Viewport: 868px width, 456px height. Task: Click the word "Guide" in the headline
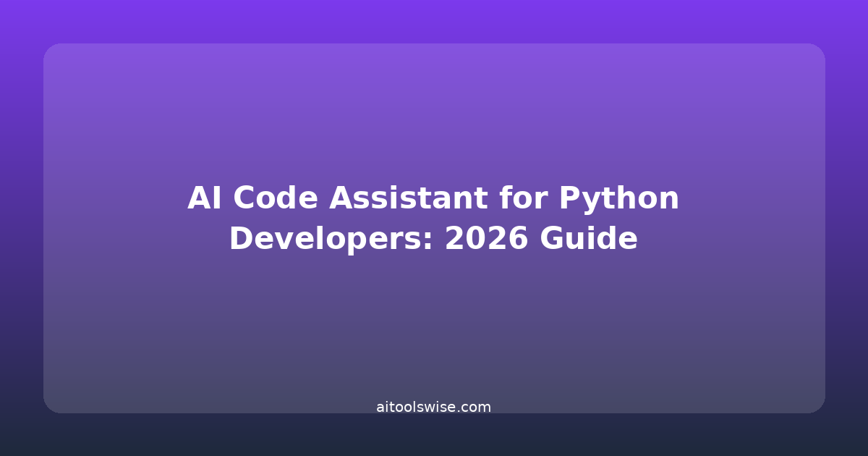[x=589, y=240]
